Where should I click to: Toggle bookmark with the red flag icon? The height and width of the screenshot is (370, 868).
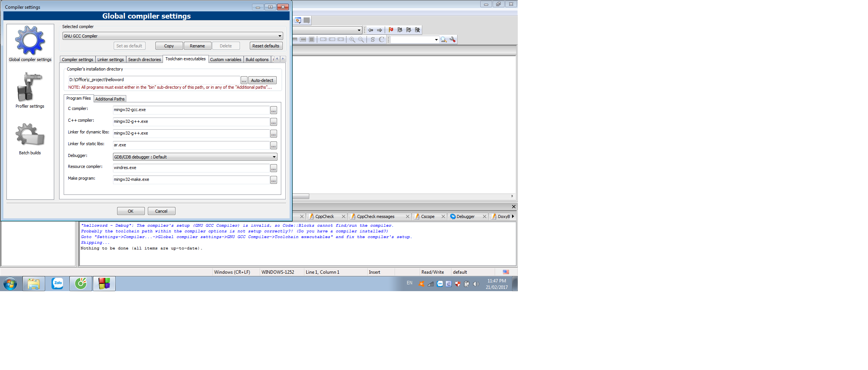391,30
